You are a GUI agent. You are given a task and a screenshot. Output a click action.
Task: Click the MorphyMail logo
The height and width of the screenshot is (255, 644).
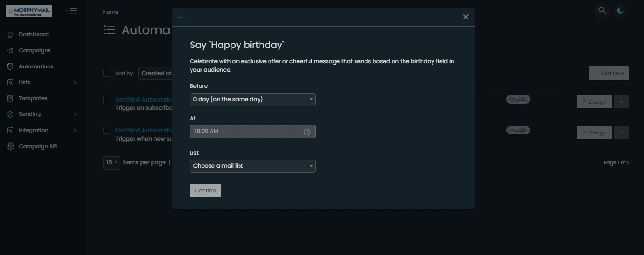tap(29, 11)
